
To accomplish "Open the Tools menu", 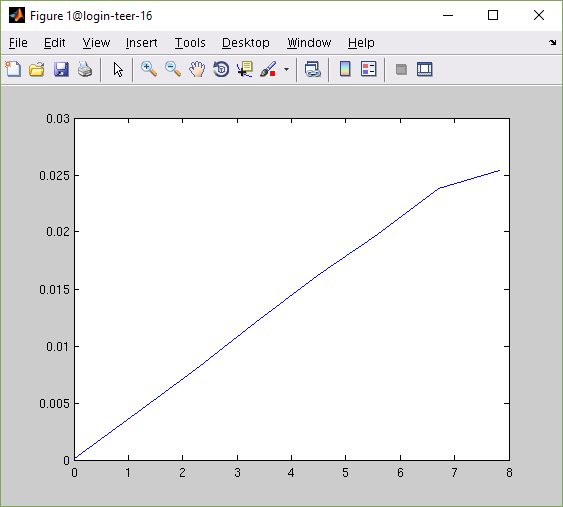I will click(190, 43).
